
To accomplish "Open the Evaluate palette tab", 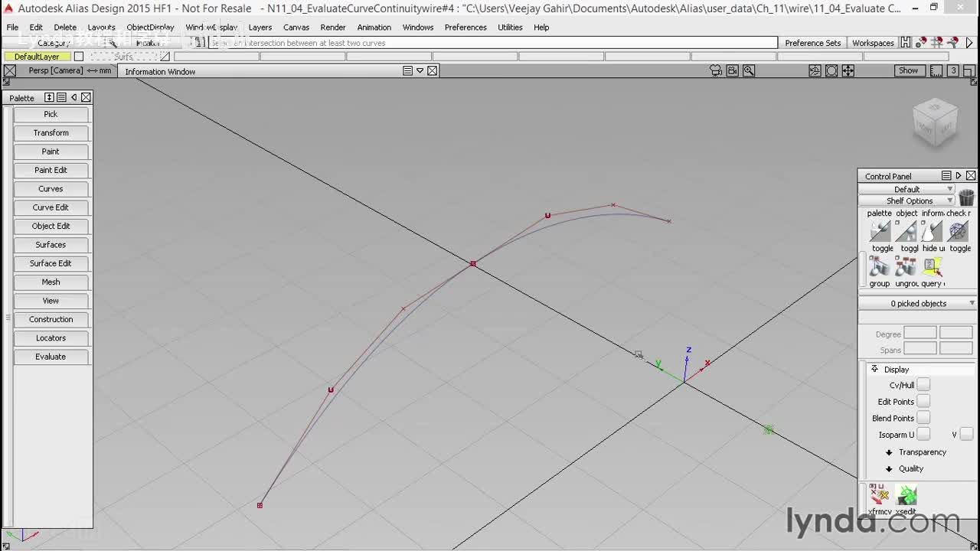I will point(51,357).
